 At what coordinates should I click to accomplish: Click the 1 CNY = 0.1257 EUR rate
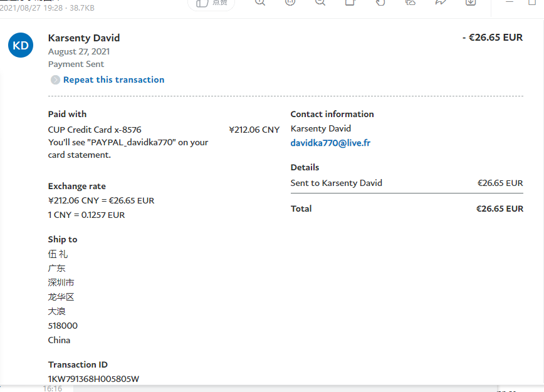click(86, 215)
